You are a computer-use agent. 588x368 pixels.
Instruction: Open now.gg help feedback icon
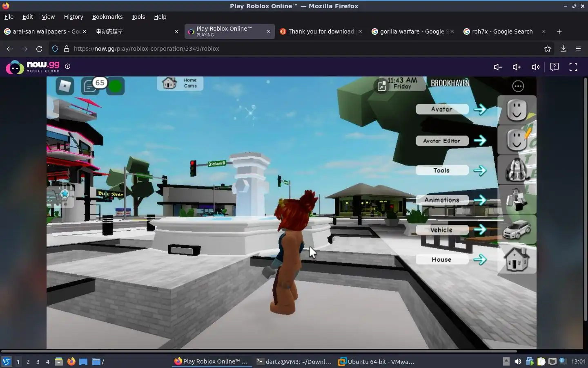point(555,67)
